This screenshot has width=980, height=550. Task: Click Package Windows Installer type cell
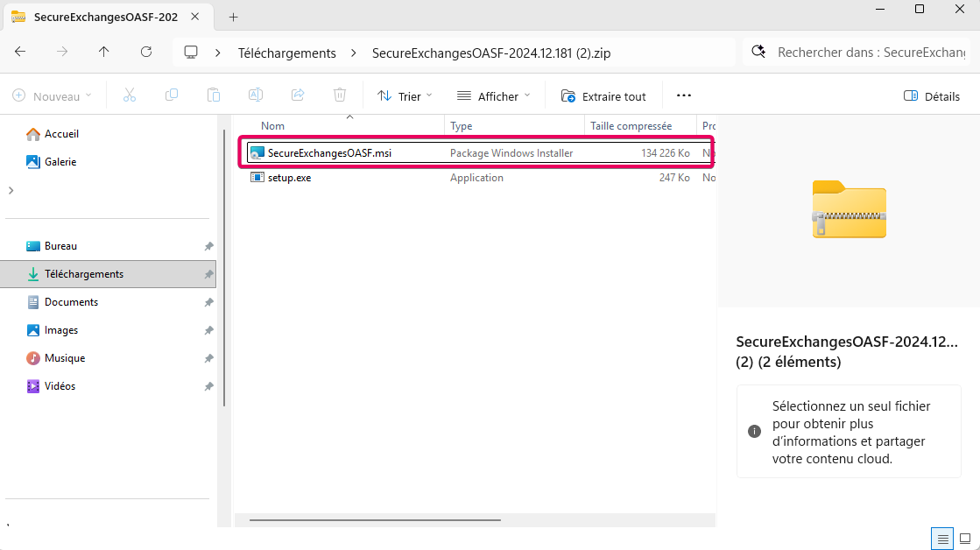coord(511,153)
